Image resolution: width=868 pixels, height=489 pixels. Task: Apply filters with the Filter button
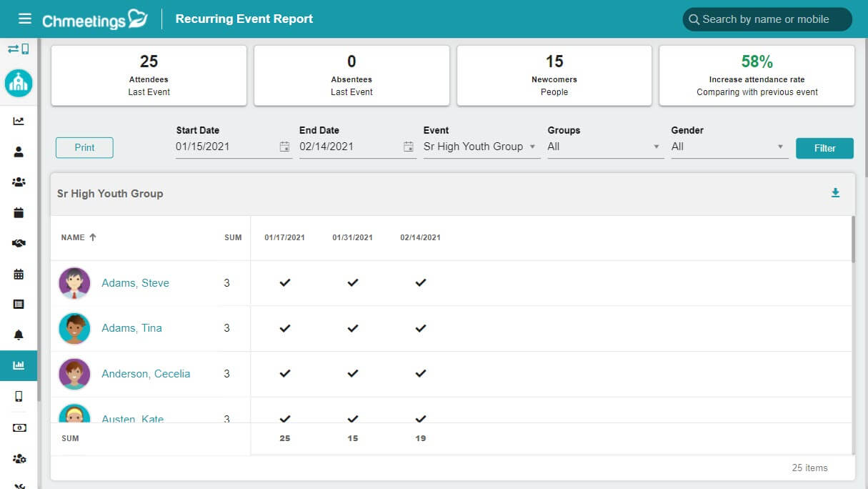point(824,148)
